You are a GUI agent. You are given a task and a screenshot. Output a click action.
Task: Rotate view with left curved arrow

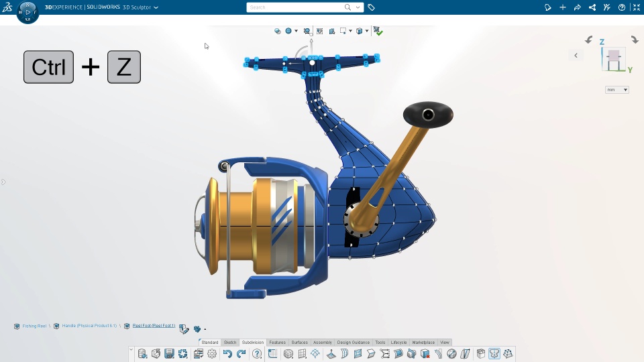click(588, 40)
